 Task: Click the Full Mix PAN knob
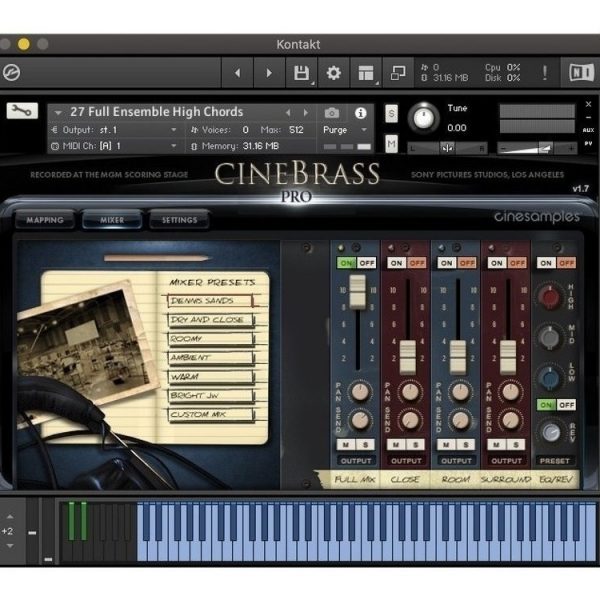tap(360, 392)
